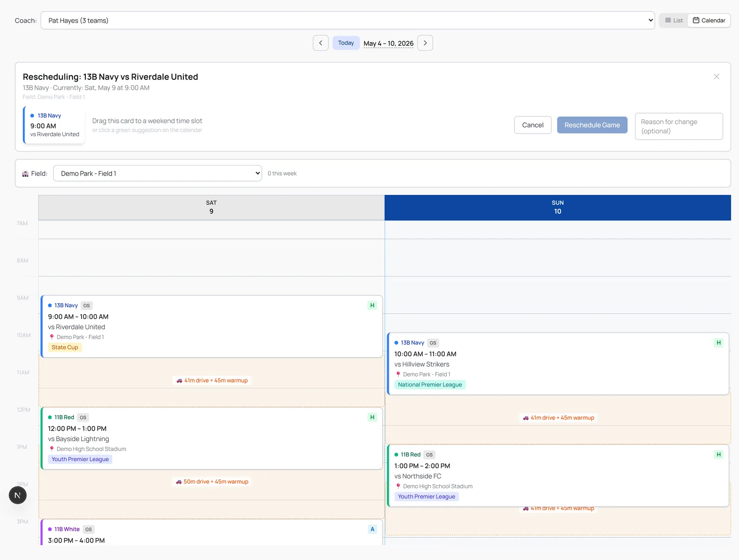Click vs Riverdale United on Saturday calendar card
Image resolution: width=739 pixels, height=560 pixels.
click(x=77, y=327)
